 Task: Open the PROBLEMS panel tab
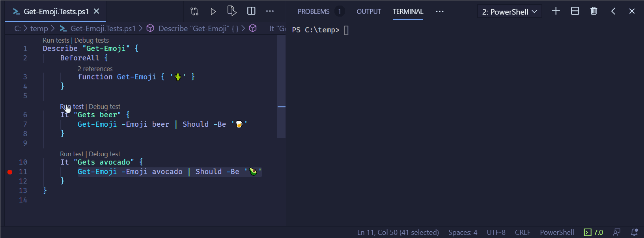[x=314, y=11]
